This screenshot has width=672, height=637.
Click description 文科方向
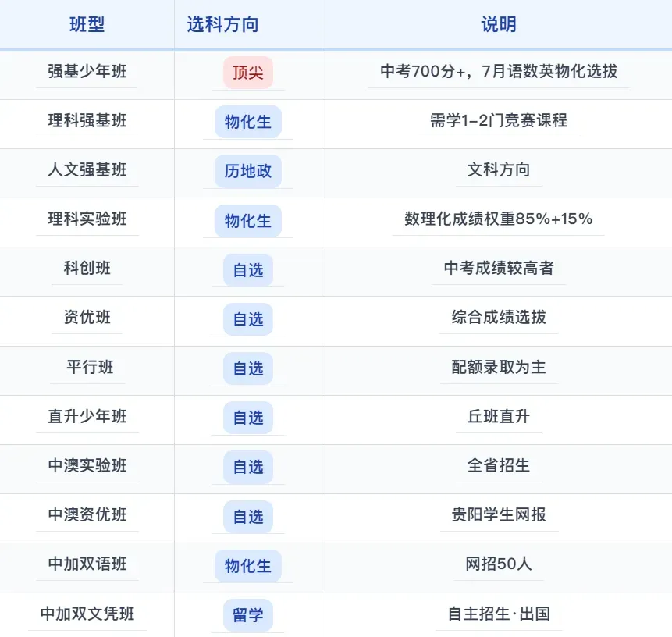point(499,169)
